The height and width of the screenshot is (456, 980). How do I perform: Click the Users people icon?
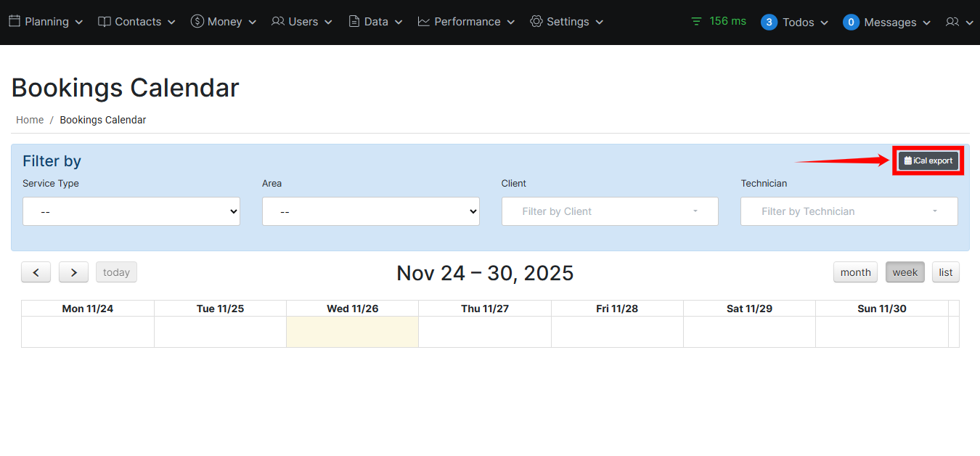278,21
